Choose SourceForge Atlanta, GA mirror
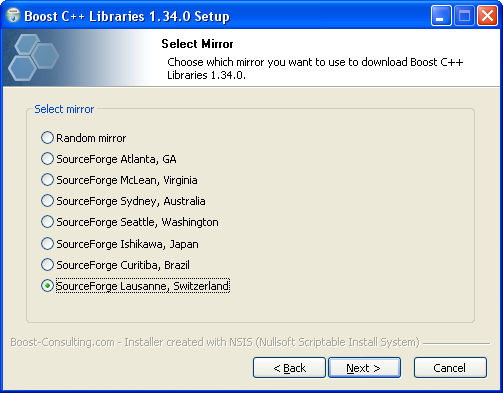Screen dimensions: 503x393 point(109,159)
